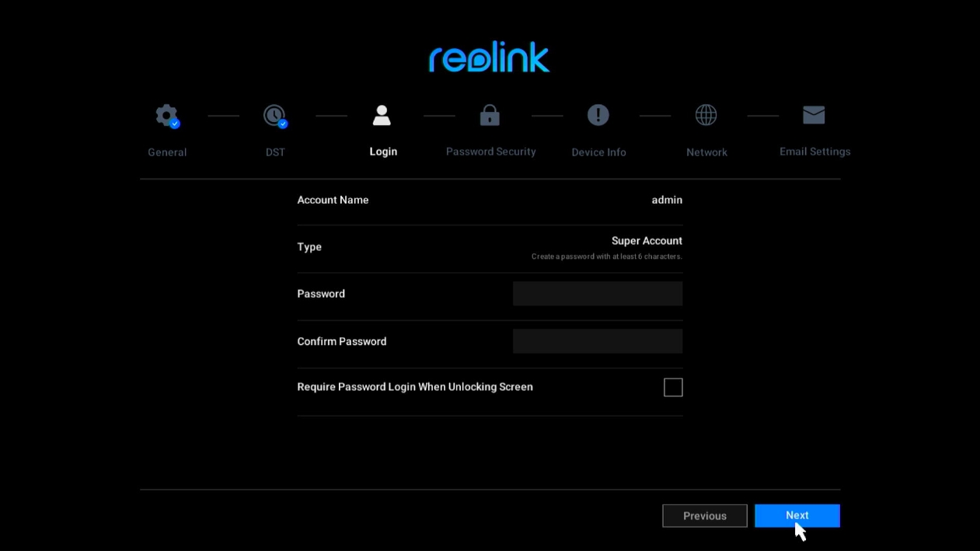Screen dimensions: 980x551
Task: Go to Network step label
Action: (x=706, y=152)
